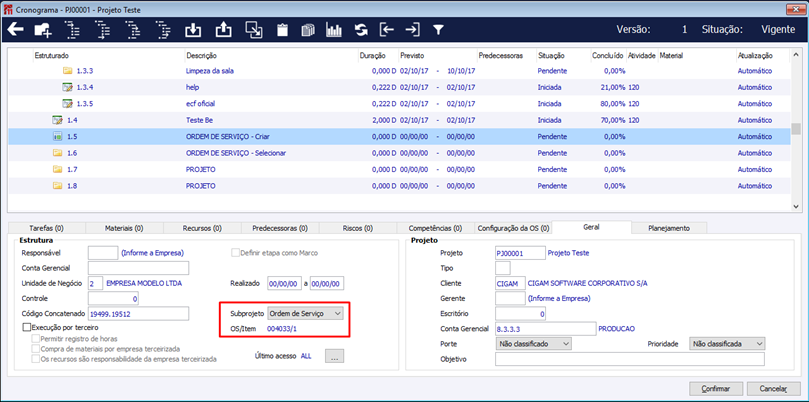Open the bar chart toolbar icon
The height and width of the screenshot is (402, 809).
pyautogui.click(x=334, y=30)
